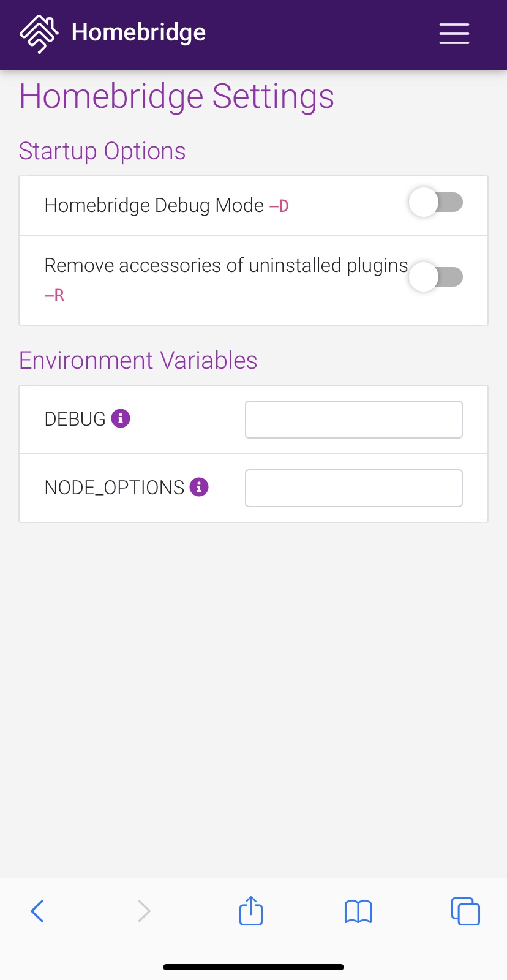Click the DEBUG text input field
Screen dimensions: 507x980
(x=353, y=419)
